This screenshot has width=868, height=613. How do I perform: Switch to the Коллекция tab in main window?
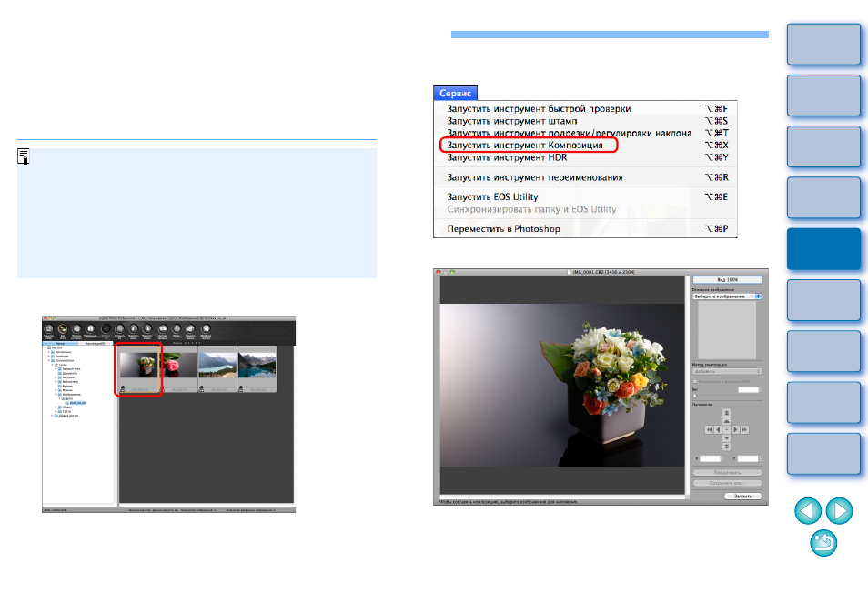pyautogui.click(x=96, y=344)
